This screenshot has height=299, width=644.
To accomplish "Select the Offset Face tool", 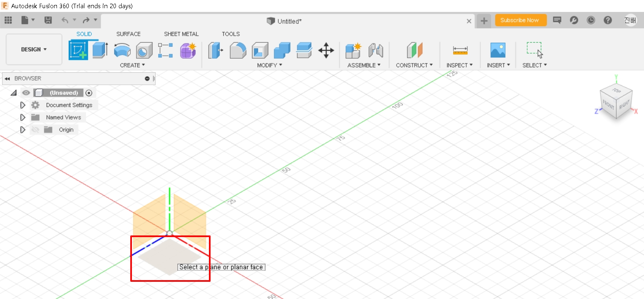I will pos(304,50).
